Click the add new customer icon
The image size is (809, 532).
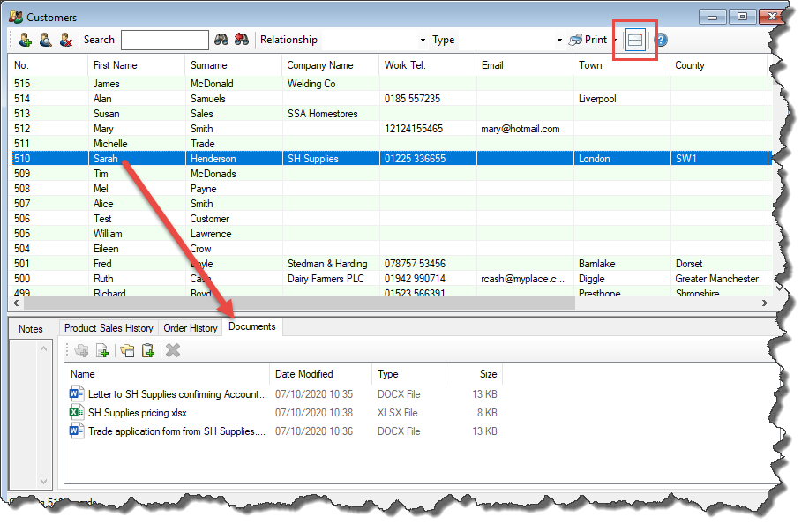click(x=25, y=40)
